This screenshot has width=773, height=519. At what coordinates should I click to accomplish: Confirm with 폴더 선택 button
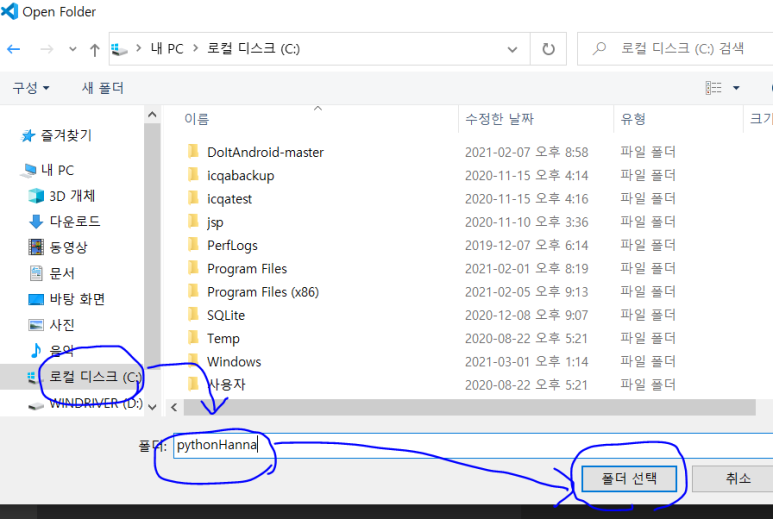[629, 479]
